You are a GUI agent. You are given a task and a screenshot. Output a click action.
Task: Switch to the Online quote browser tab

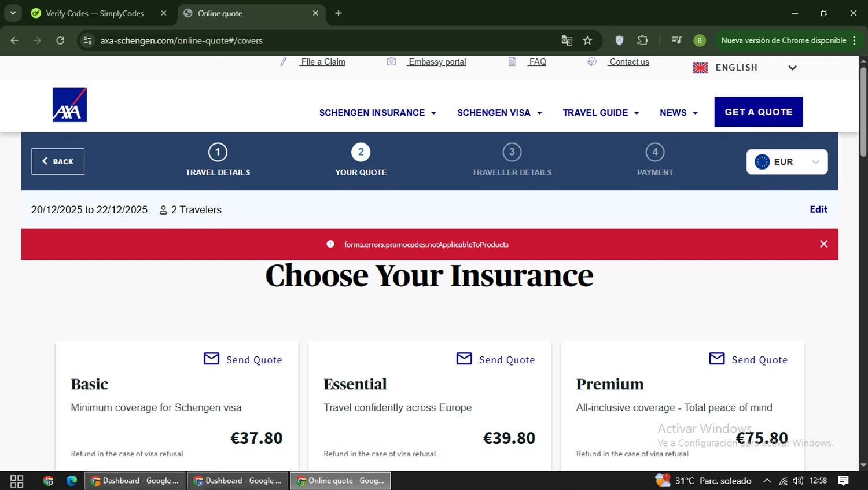(251, 13)
